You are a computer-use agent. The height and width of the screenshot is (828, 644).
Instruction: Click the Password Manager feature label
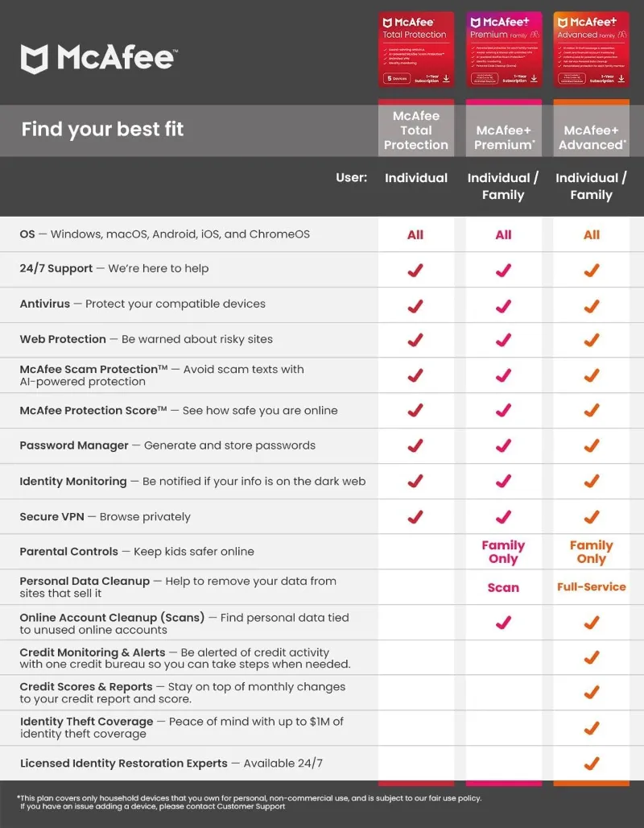point(74,445)
